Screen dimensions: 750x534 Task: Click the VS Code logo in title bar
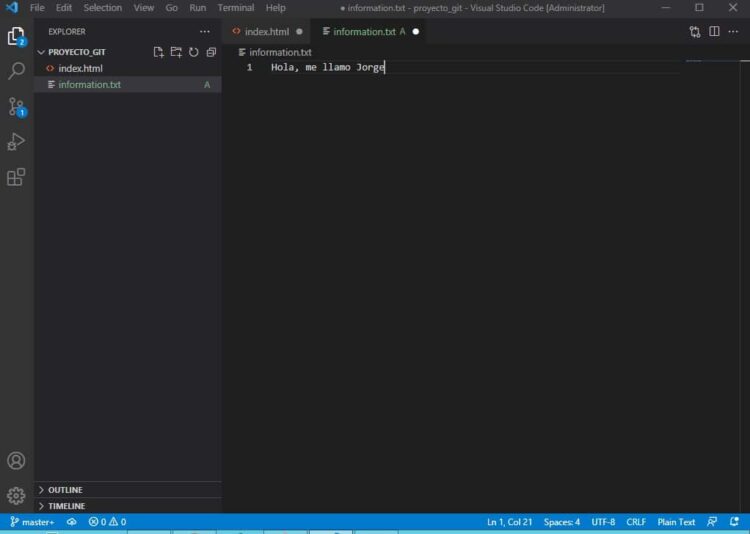[12, 8]
